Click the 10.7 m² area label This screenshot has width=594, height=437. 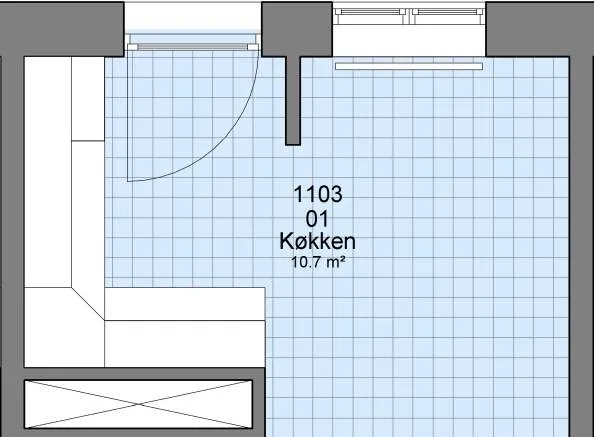coord(318,262)
